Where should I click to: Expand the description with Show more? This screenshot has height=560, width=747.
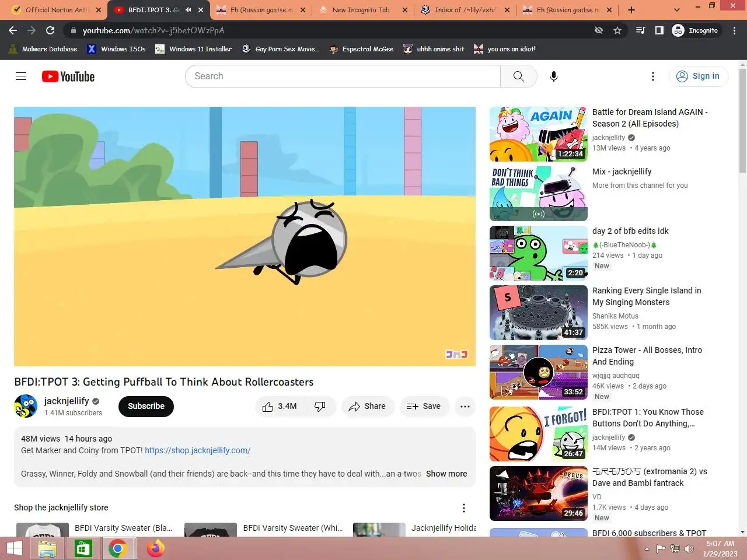[446, 474]
